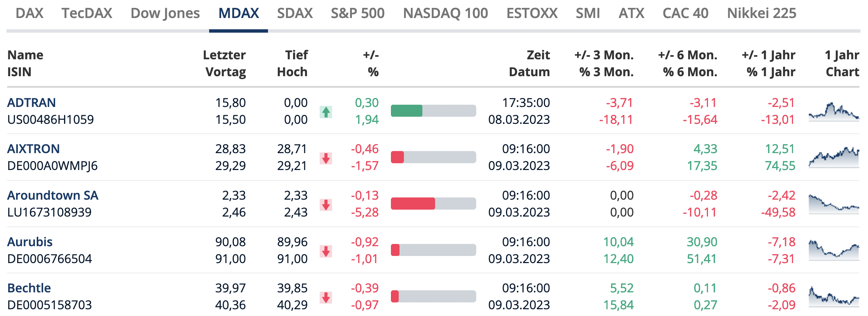Click the red down arrow for Aurubis
The width and height of the screenshot is (868, 316).
[326, 251]
